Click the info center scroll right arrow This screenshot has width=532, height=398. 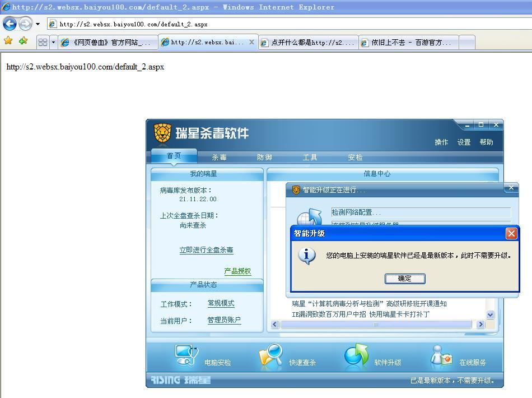tap(480, 325)
